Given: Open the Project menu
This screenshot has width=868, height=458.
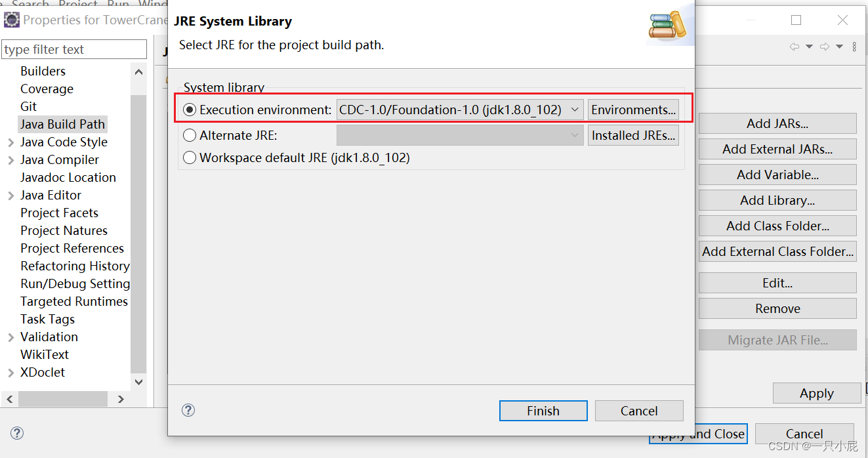Looking at the screenshot, I should click(78, 5).
